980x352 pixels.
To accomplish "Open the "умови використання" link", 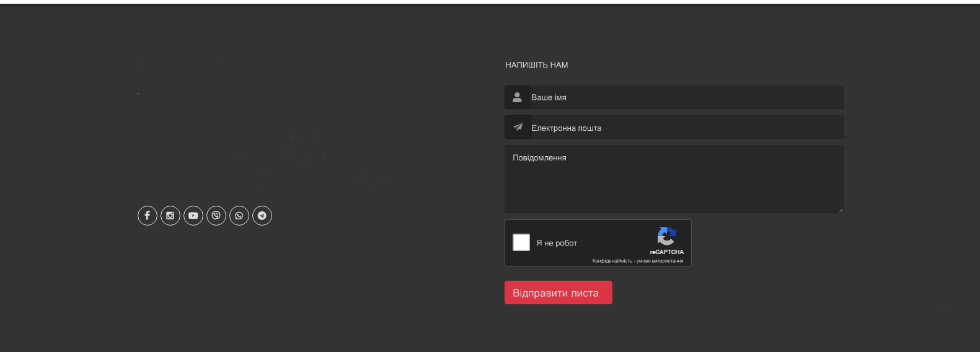I will (660, 261).
